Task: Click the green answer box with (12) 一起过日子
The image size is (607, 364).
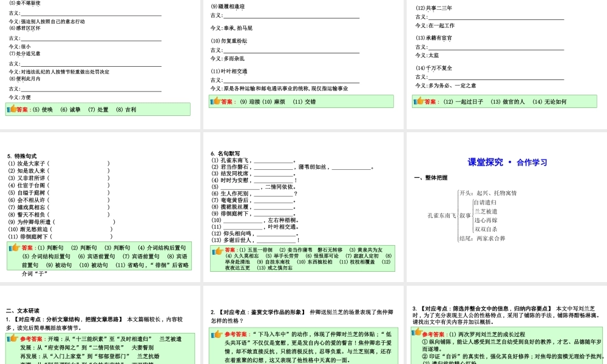Action: [x=504, y=101]
